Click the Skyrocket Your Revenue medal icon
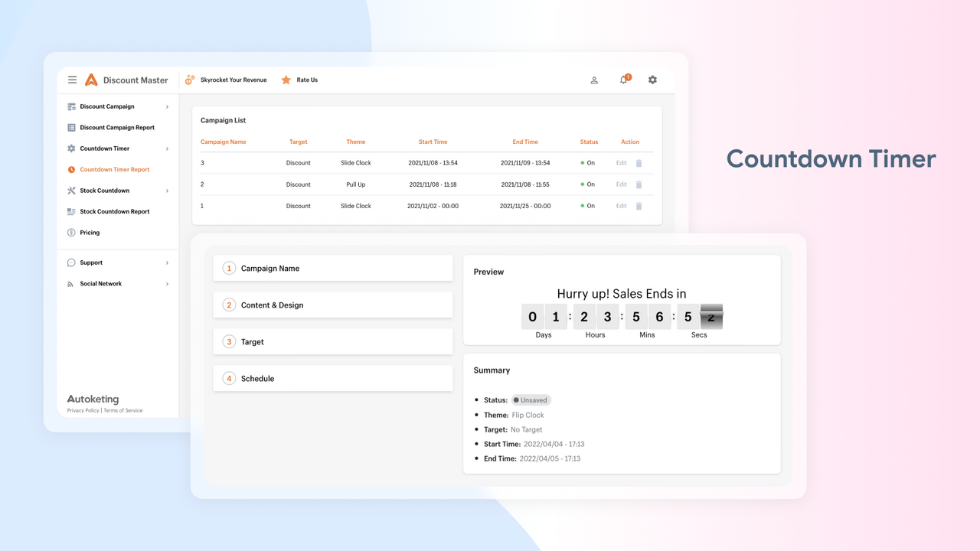This screenshot has height=551, width=980. click(190, 80)
